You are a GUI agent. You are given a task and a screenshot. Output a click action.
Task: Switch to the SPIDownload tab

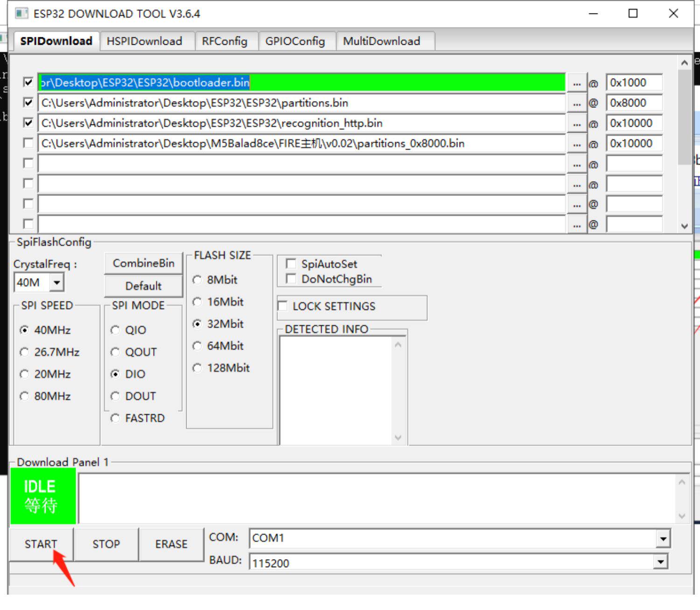56,41
